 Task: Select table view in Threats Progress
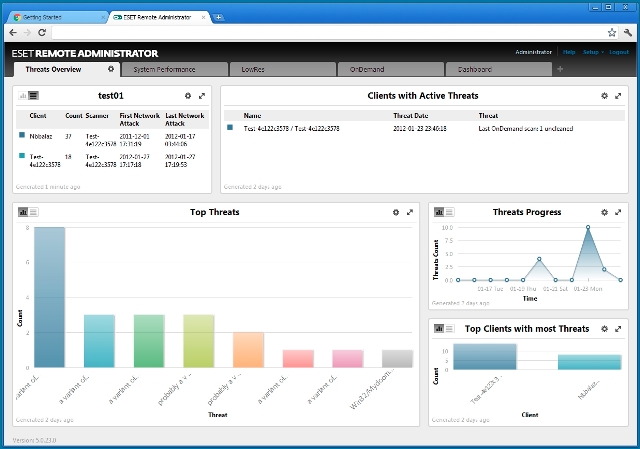tap(449, 212)
